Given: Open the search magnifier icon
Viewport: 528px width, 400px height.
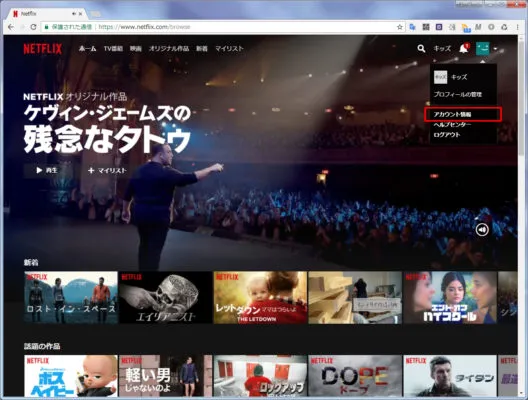Looking at the screenshot, I should coord(421,48).
